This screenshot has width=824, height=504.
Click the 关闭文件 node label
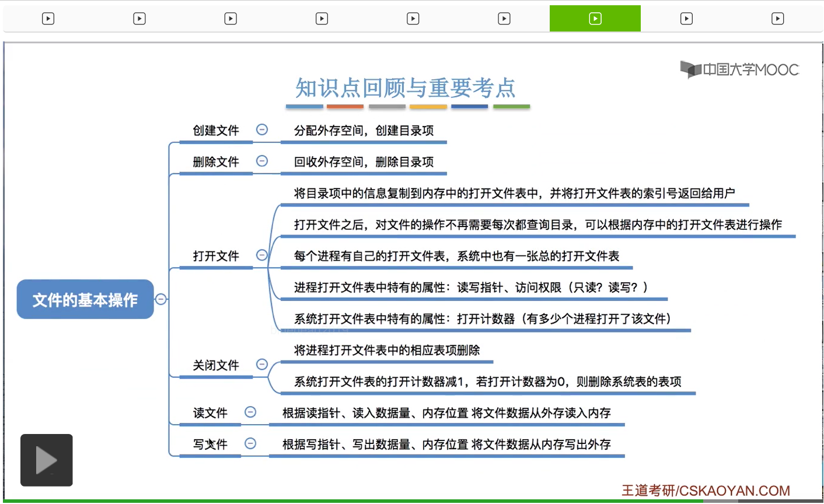(216, 366)
